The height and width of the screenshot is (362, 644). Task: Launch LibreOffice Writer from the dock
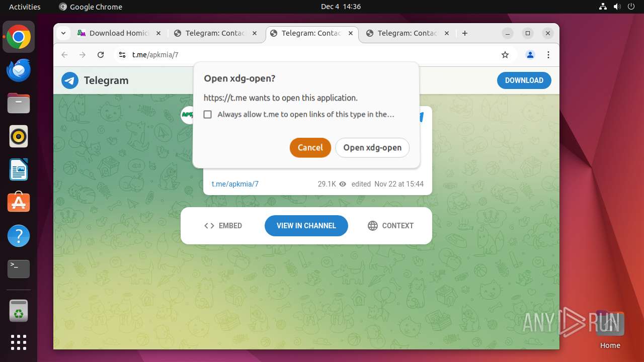tap(19, 169)
